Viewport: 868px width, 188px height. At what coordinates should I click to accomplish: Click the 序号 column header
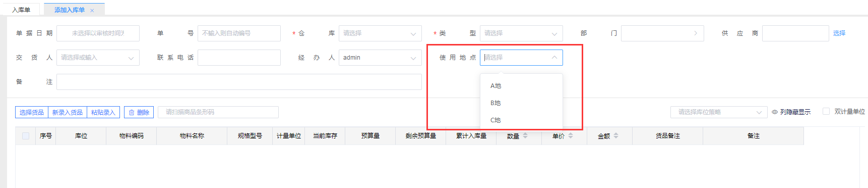[46, 136]
